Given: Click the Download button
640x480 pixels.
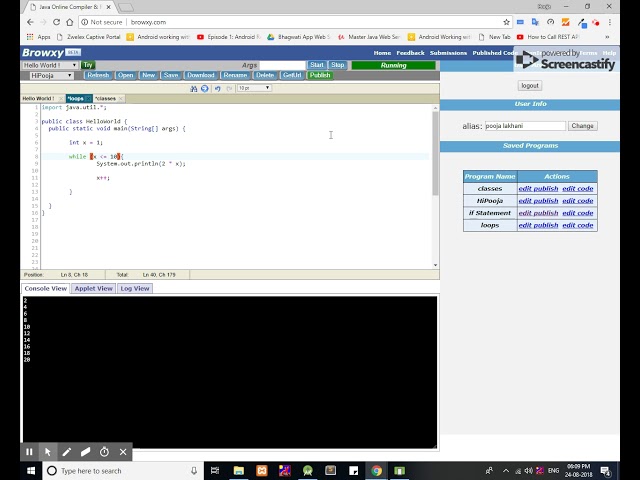Looking at the screenshot, I should pos(200,75).
